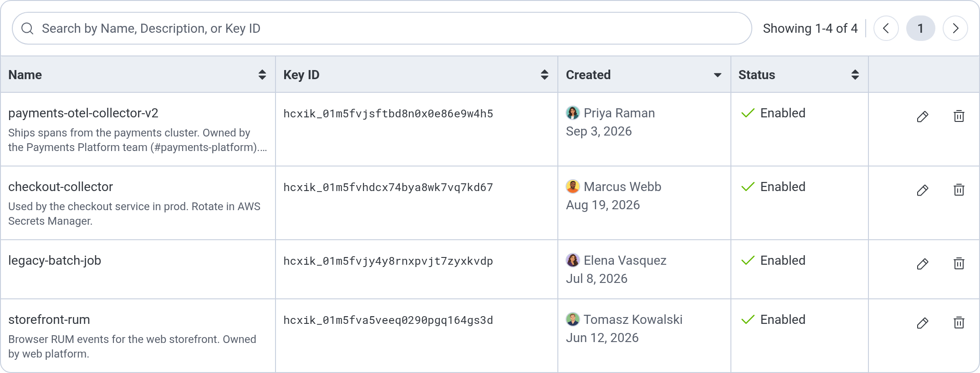Click the Jun 12, 2026 created date

pos(602,338)
